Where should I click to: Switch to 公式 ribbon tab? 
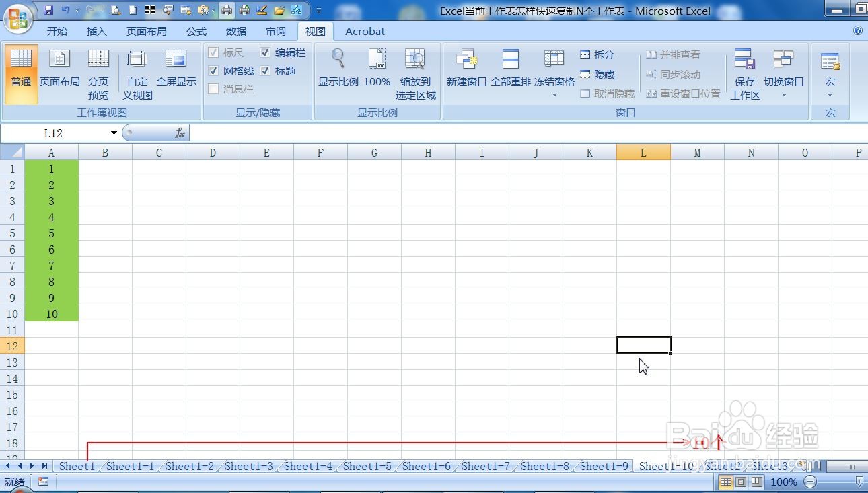coord(196,31)
